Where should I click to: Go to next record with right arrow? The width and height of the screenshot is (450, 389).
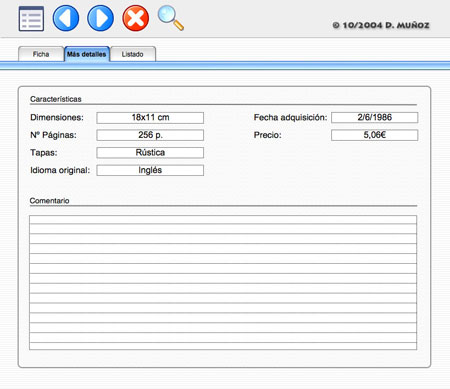click(x=100, y=18)
